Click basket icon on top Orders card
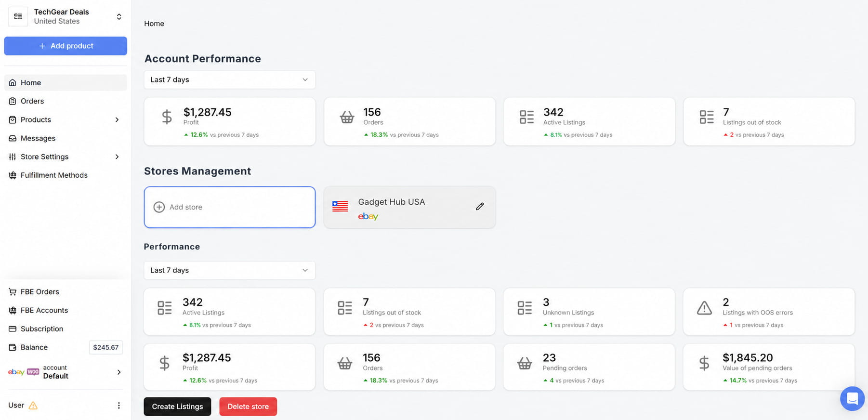This screenshot has height=420, width=868. pyautogui.click(x=347, y=117)
